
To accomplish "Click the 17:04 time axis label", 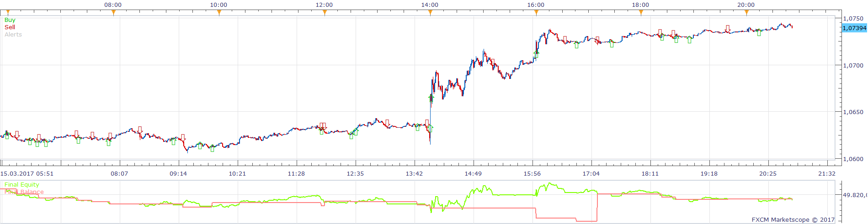I will point(591,174).
